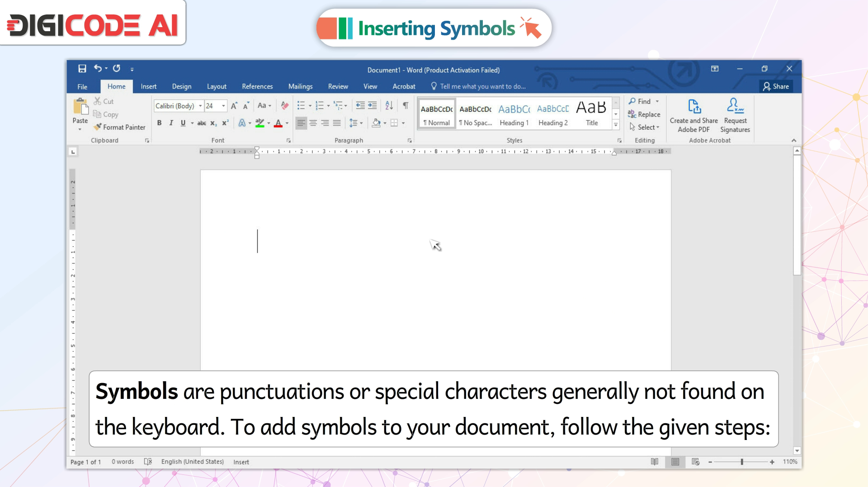Click the Redo/Repeat icon
868x487 pixels.
pyautogui.click(x=117, y=68)
